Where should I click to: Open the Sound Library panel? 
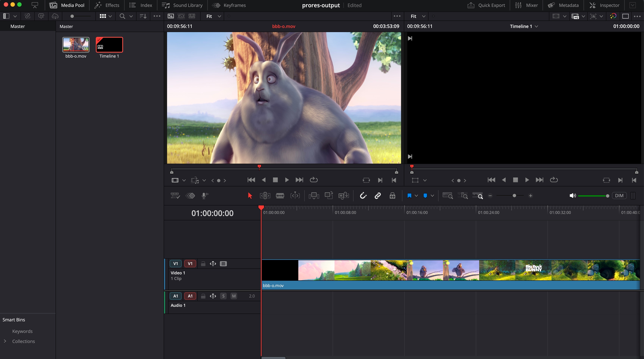point(182,5)
